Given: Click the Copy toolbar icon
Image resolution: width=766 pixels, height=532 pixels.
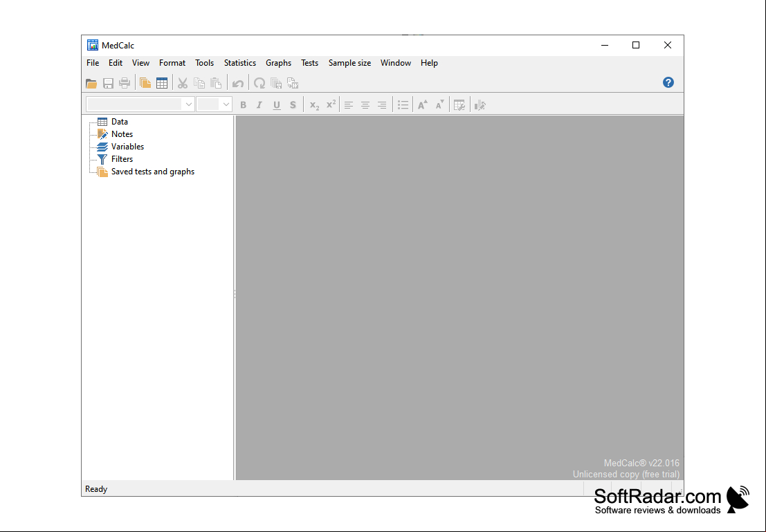Looking at the screenshot, I should pyautogui.click(x=199, y=84).
